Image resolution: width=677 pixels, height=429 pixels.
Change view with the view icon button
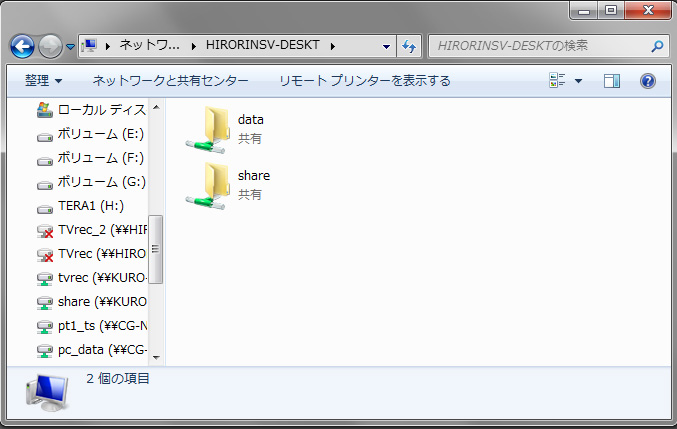tap(557, 80)
